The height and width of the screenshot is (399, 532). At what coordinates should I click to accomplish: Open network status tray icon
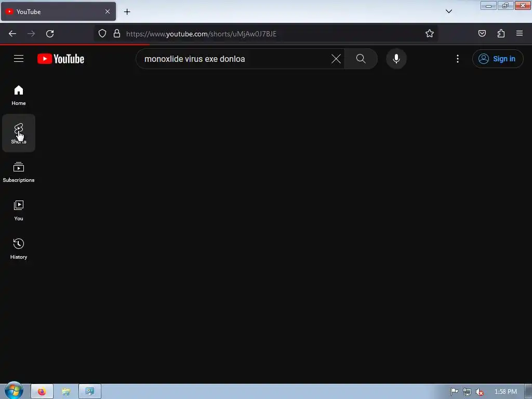tap(467, 392)
